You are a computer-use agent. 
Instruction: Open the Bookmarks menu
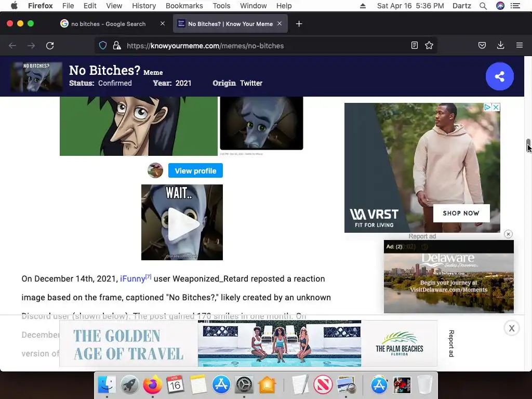click(x=184, y=6)
